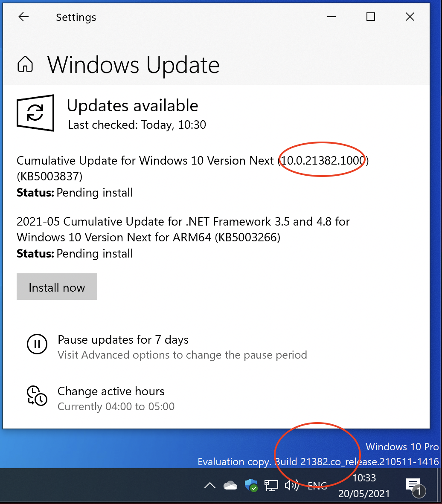Click the 'Updates available' heading
Viewport: 442px width, 504px height.
[x=133, y=105]
